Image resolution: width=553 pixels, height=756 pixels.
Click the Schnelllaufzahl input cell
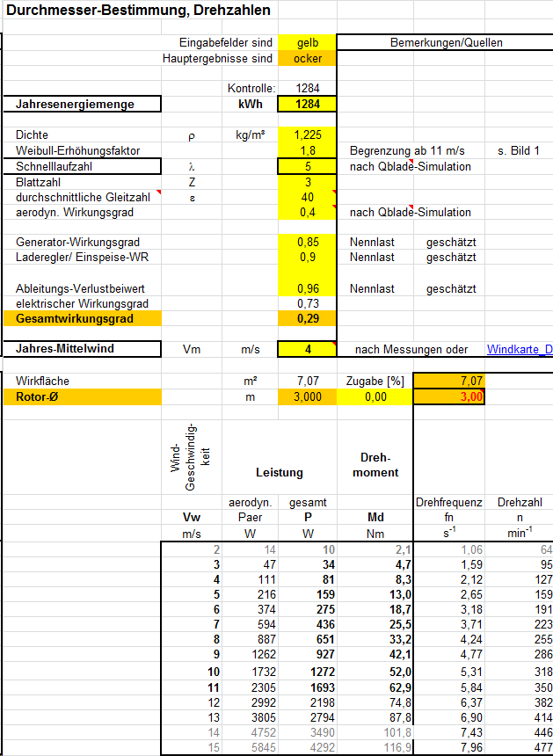(x=307, y=166)
